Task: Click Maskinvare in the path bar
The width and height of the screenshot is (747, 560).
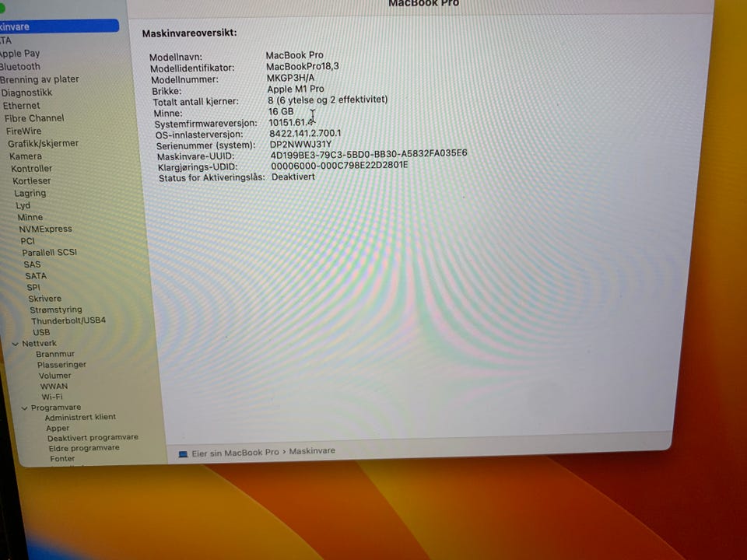Action: point(312,451)
